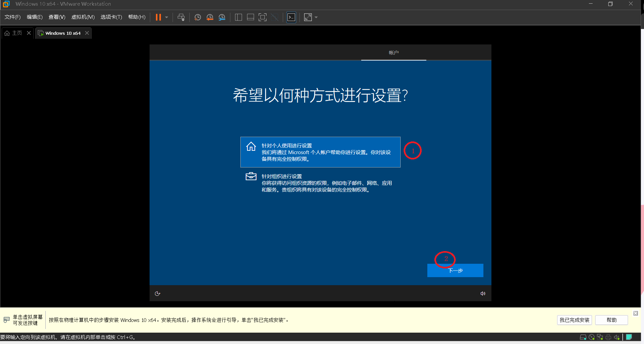Toggle the library sidebar panel

(238, 17)
